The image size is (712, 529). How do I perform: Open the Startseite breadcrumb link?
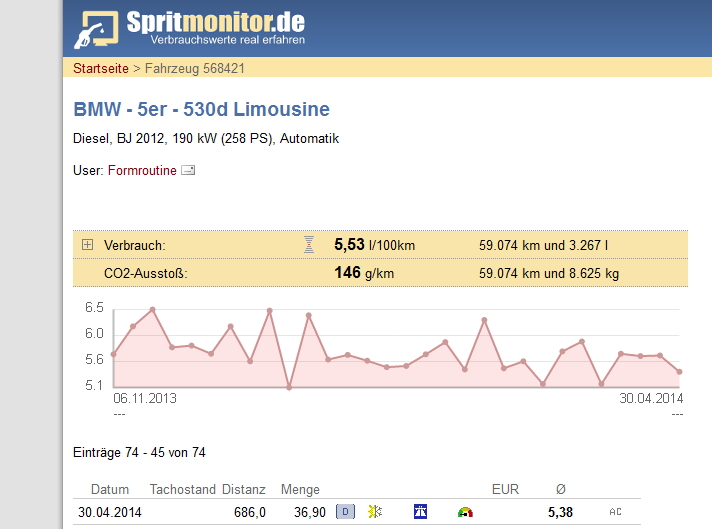(100, 69)
